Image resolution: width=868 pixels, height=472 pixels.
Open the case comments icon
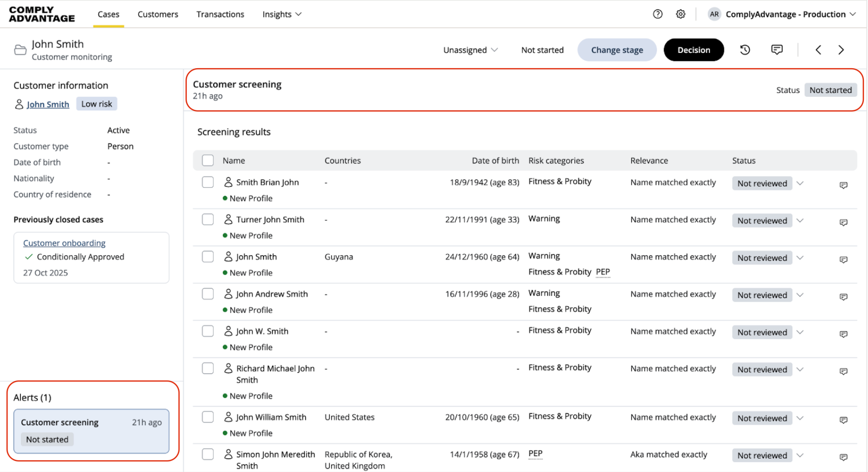(x=776, y=50)
